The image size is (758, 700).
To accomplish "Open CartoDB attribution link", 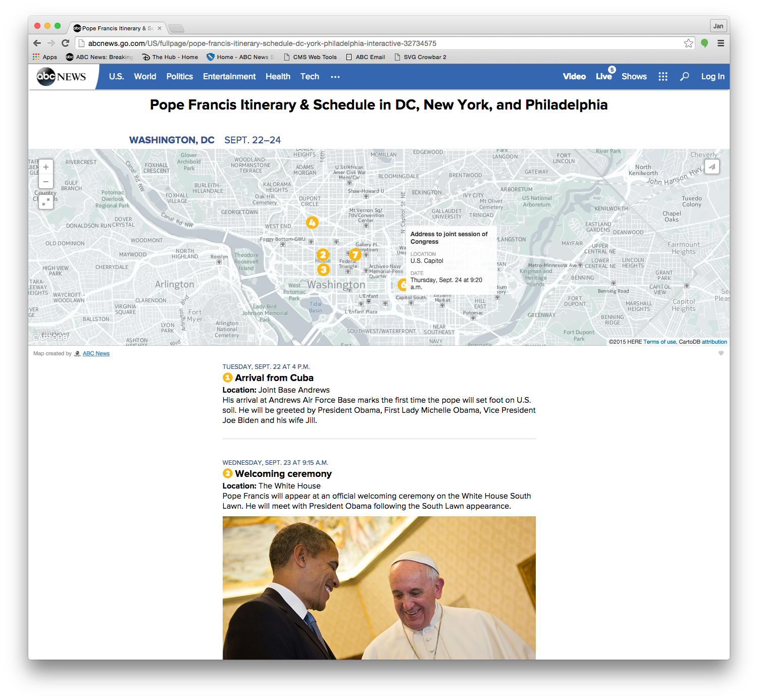I will tap(714, 342).
